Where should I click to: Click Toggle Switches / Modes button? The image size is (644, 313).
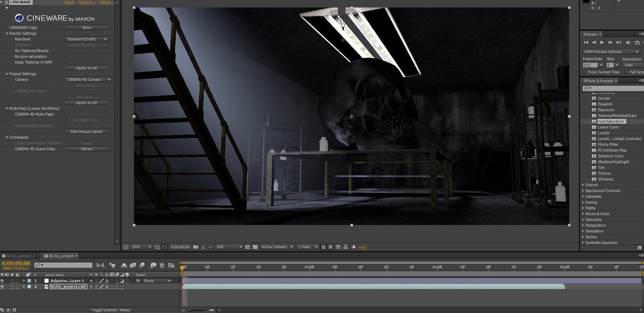tap(111, 310)
